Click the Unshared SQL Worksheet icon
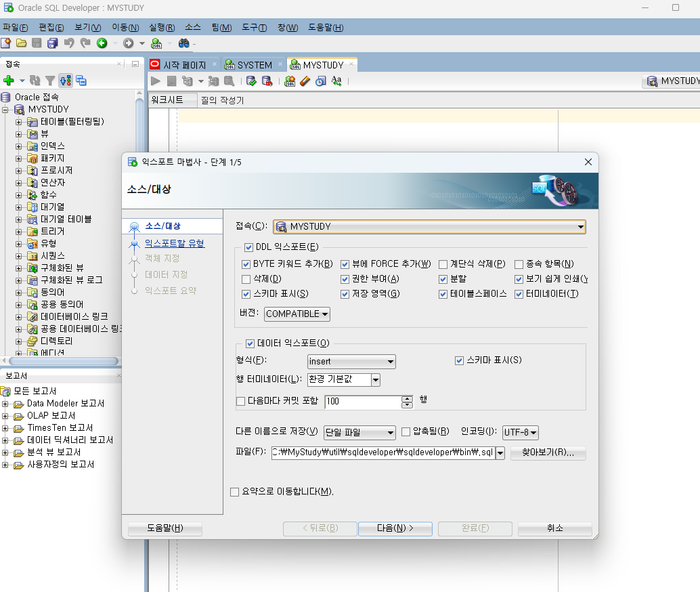This screenshot has width=700, height=592. click(x=290, y=81)
